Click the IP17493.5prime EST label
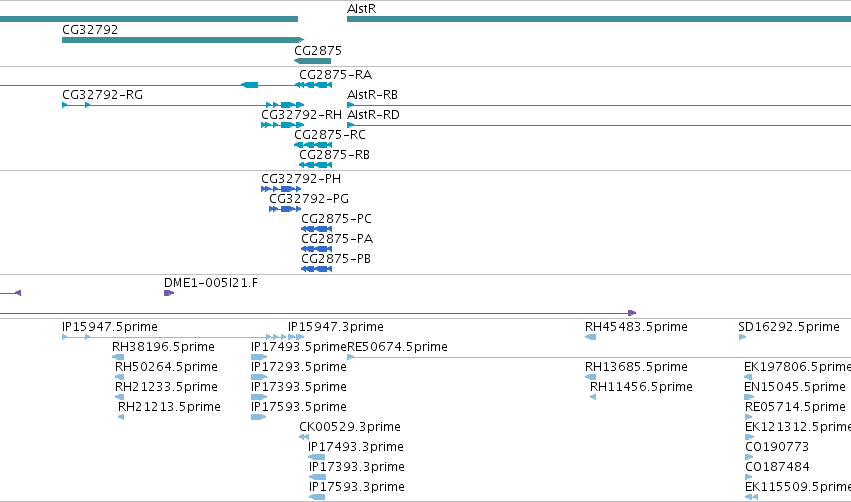 click(x=299, y=347)
